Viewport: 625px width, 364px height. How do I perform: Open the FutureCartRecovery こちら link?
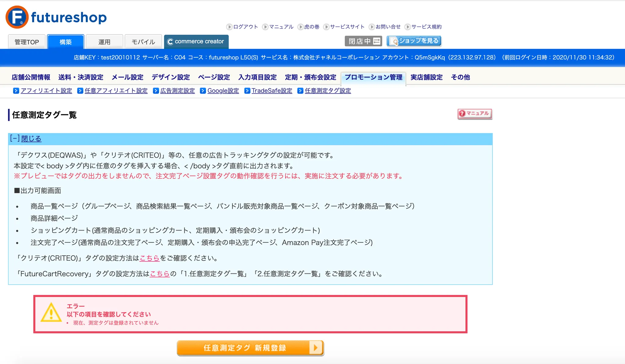click(x=160, y=274)
